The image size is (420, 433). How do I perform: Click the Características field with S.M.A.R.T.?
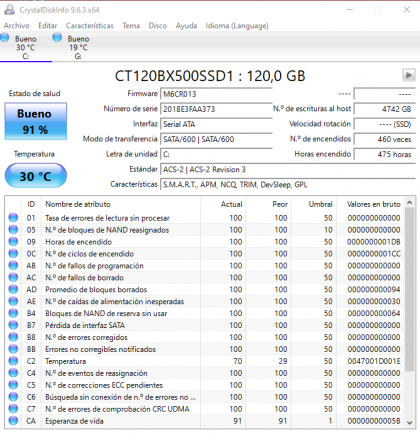coord(288,184)
